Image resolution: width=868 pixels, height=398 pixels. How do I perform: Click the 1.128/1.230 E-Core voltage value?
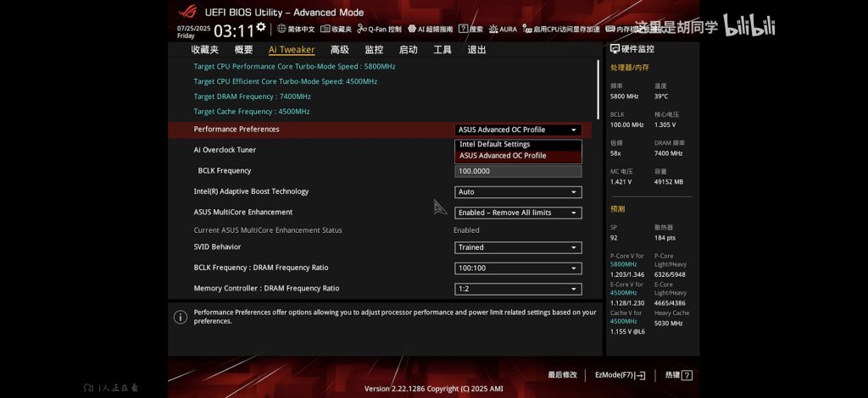tap(627, 303)
